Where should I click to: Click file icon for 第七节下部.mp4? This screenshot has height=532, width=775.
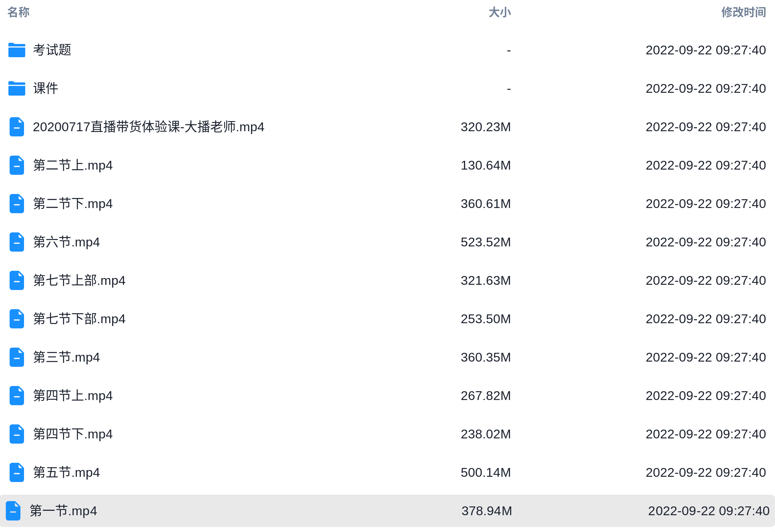17,319
